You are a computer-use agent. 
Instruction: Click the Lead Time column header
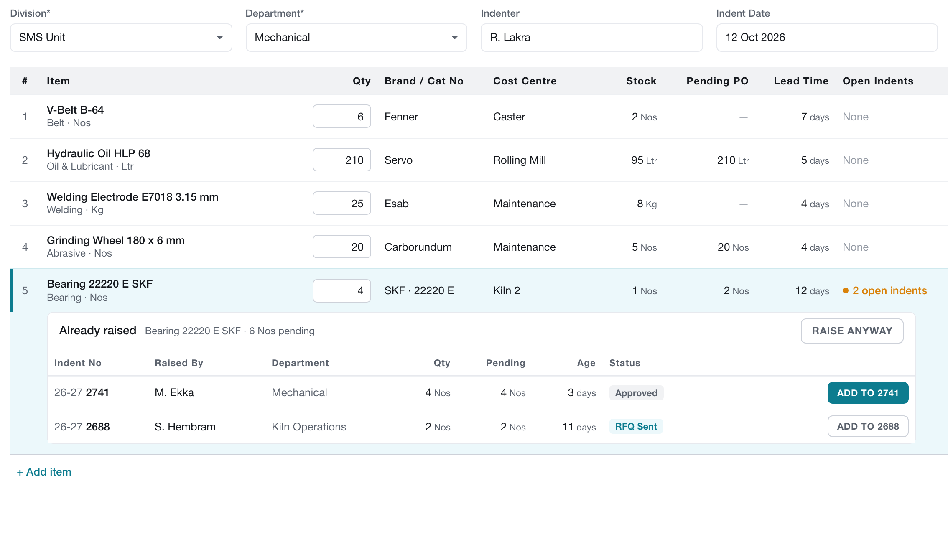tap(801, 81)
